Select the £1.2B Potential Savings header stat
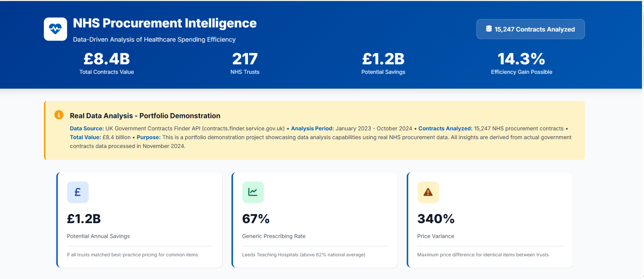The height and width of the screenshot is (279, 644). 383,63
